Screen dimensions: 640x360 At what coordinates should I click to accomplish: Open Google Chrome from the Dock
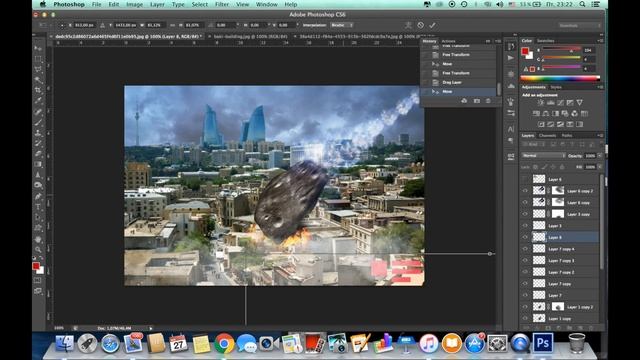click(x=224, y=343)
